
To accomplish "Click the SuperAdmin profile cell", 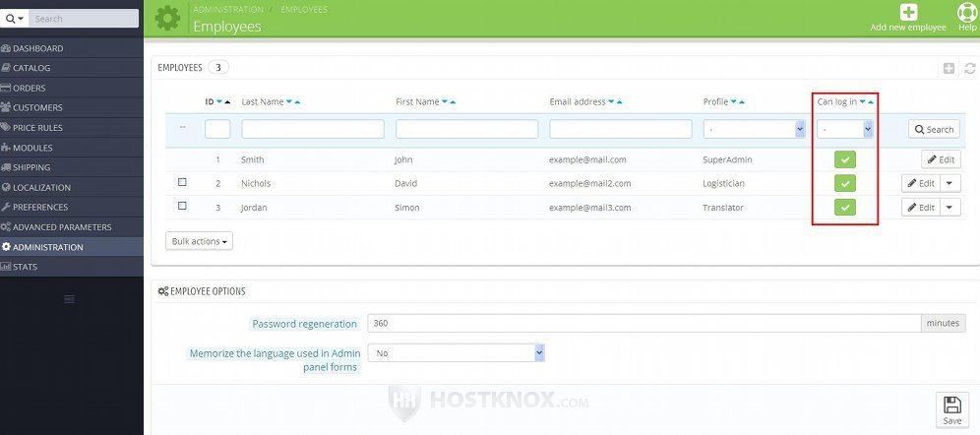I will [727, 159].
